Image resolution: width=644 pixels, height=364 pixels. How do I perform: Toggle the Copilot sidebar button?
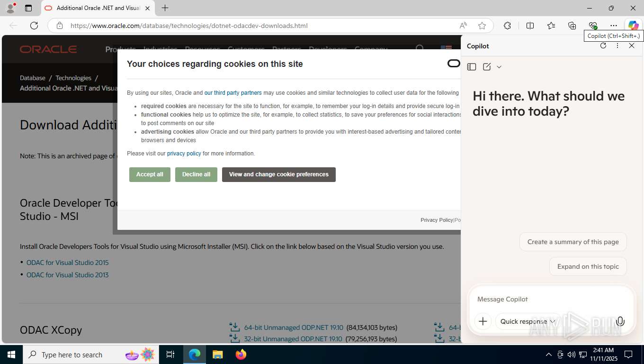pos(633,26)
